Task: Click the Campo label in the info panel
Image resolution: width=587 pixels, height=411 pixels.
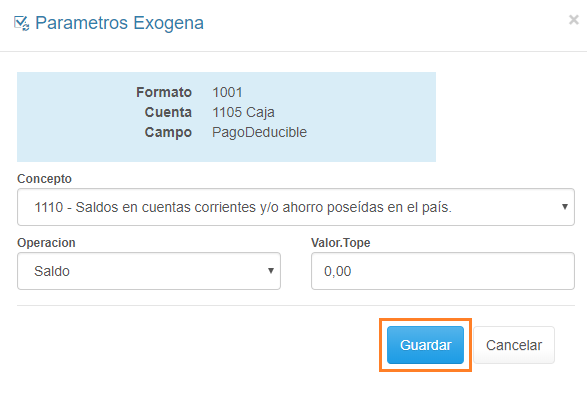Action: (168, 132)
